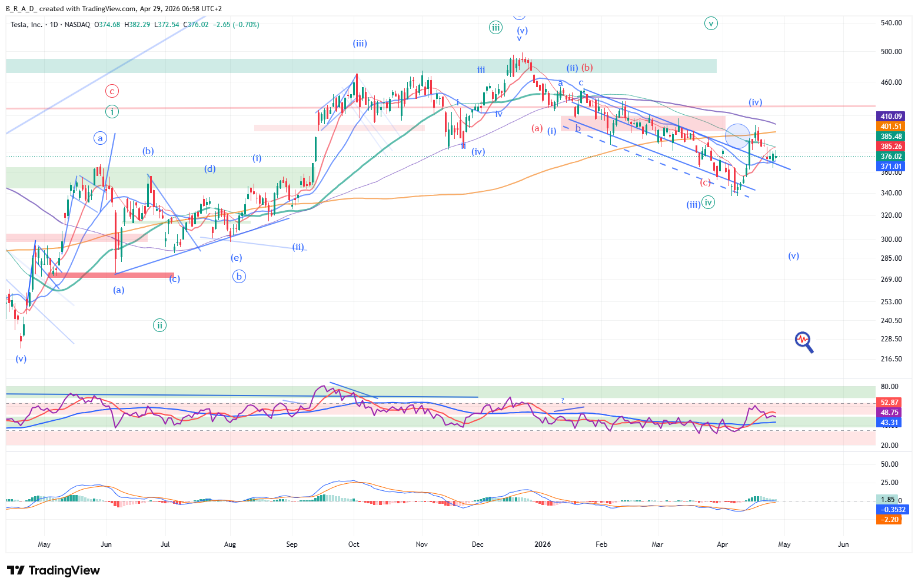Click the magnifying glass pulse icon
Viewport: 918px width, 588px height.
[804, 341]
